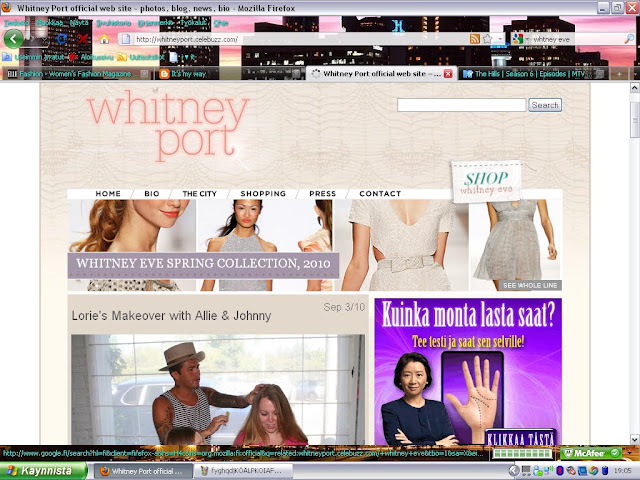Screen dimensions: 640x480
Task: Click SEE WHOLE LINE on the banner
Action: pyautogui.click(x=530, y=285)
